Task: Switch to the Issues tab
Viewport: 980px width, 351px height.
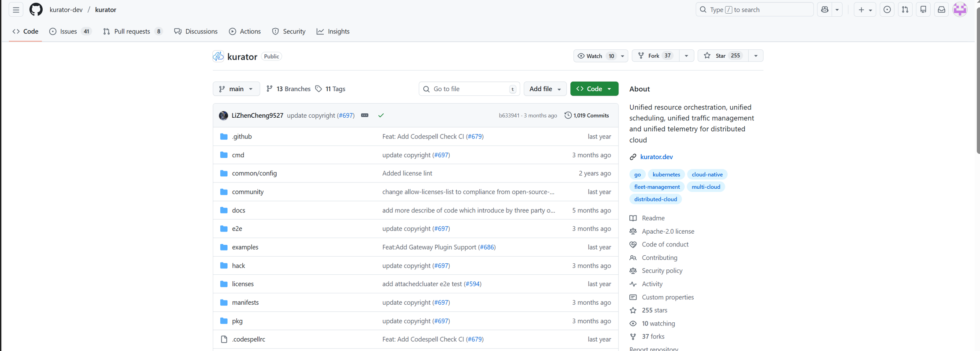Action: (70, 32)
